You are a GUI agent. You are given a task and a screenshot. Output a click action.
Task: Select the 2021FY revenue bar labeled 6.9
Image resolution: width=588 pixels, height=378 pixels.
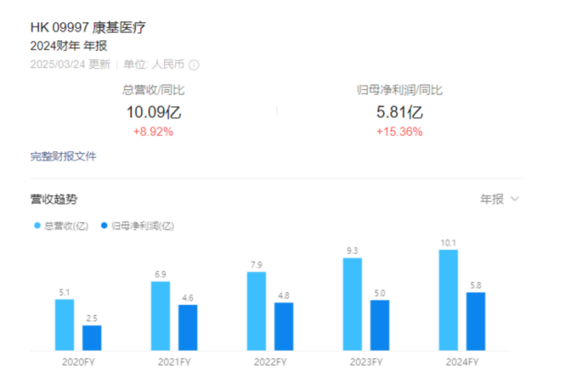tap(161, 316)
